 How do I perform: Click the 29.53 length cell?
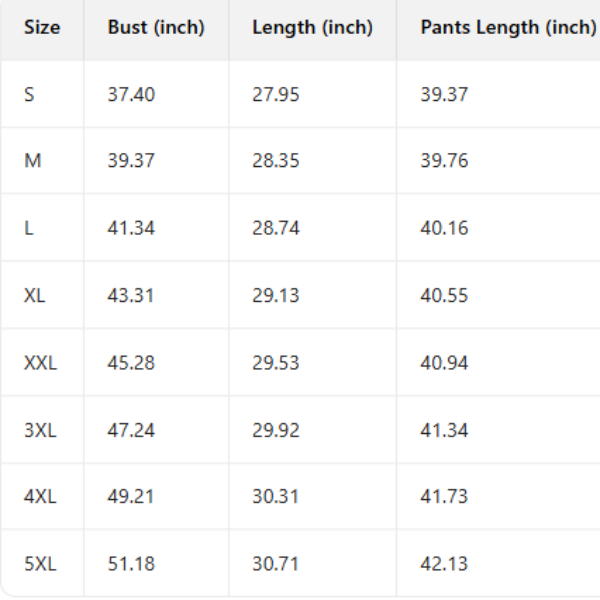pyautogui.click(x=276, y=362)
